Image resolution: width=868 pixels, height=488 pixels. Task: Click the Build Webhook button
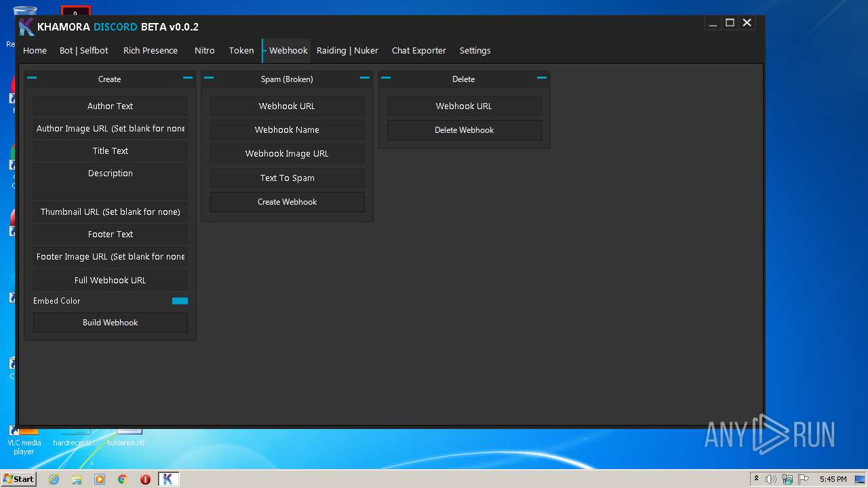click(111, 323)
